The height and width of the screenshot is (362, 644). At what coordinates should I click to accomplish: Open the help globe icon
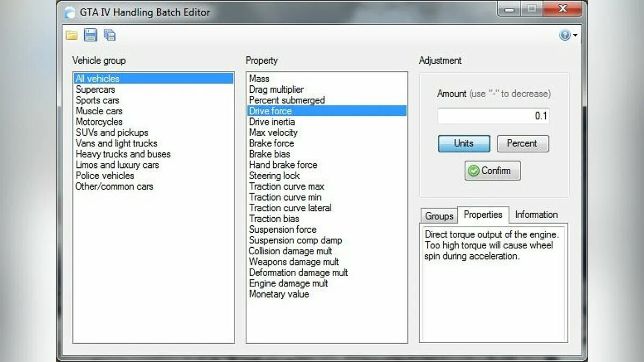pyautogui.click(x=565, y=35)
